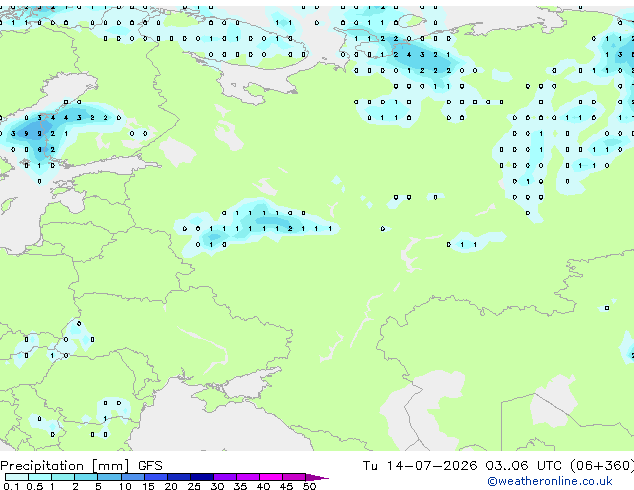Pick the 0.5–1 mm legend swatch
Image resolution: width=634 pixels, height=490 pixels.
[40, 477]
